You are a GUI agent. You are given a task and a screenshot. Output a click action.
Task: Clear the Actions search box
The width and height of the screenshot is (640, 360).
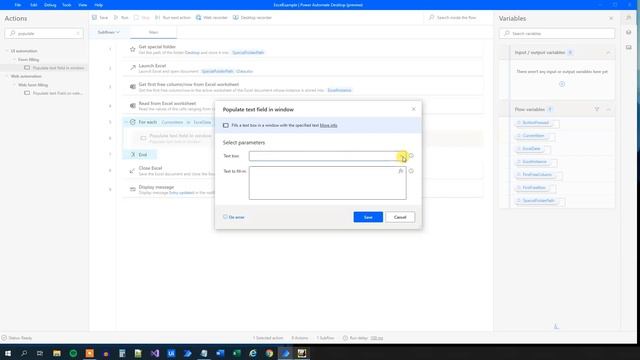(x=78, y=33)
